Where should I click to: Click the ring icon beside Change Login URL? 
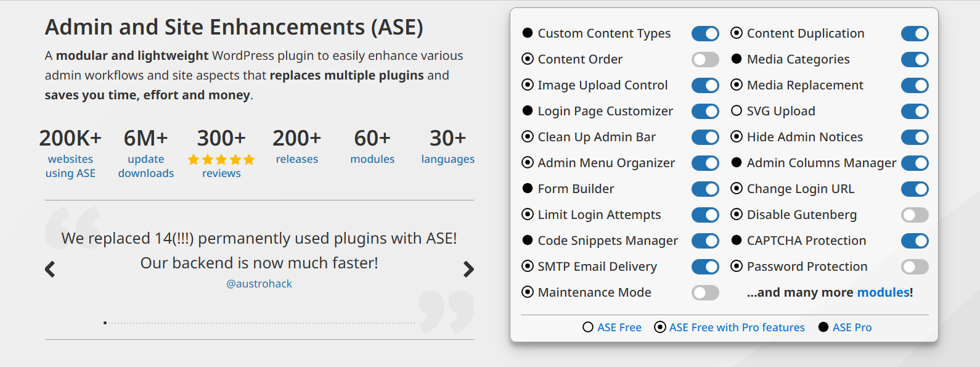pyautogui.click(x=737, y=189)
